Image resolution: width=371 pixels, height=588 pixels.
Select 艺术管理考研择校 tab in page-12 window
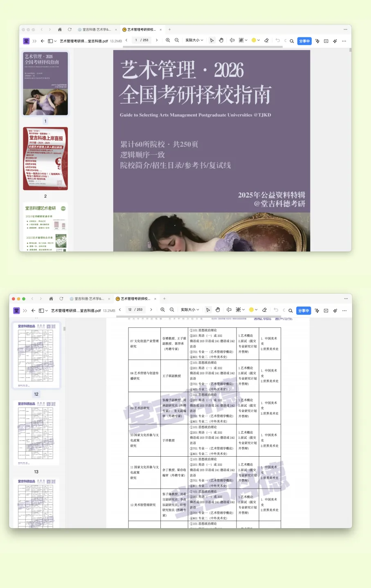133,299
